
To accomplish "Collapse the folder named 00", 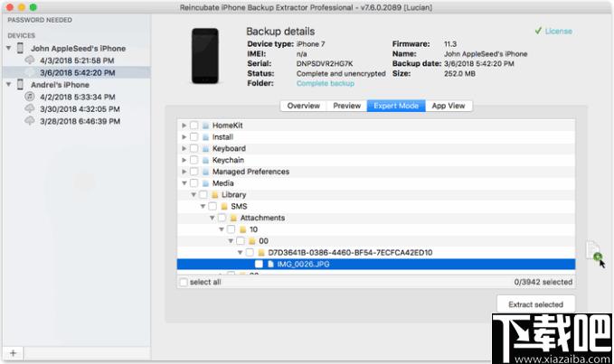I will point(231,241).
